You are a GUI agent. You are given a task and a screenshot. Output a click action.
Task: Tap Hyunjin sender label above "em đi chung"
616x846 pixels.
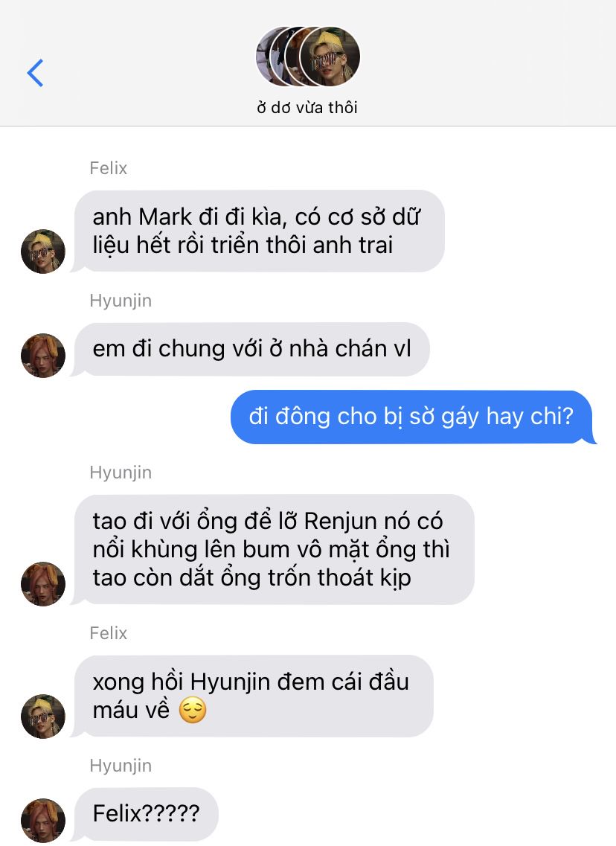[121, 301]
